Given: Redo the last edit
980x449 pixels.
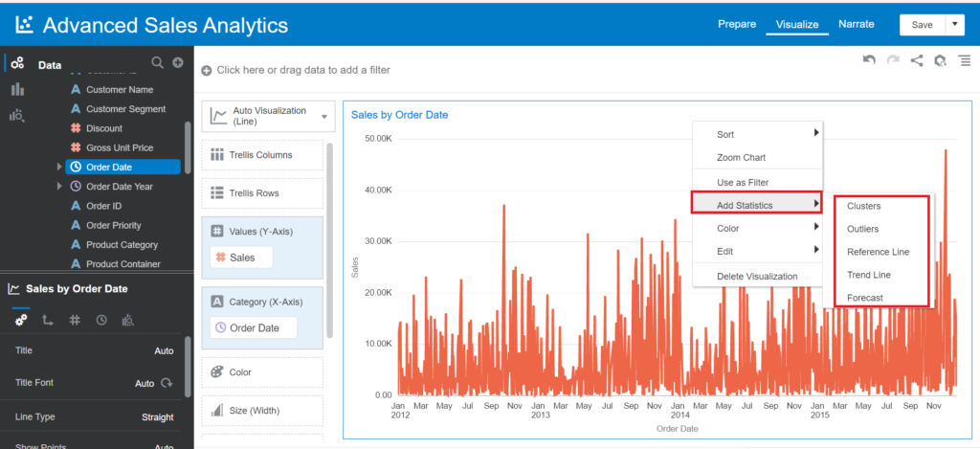Looking at the screenshot, I should 893,60.
